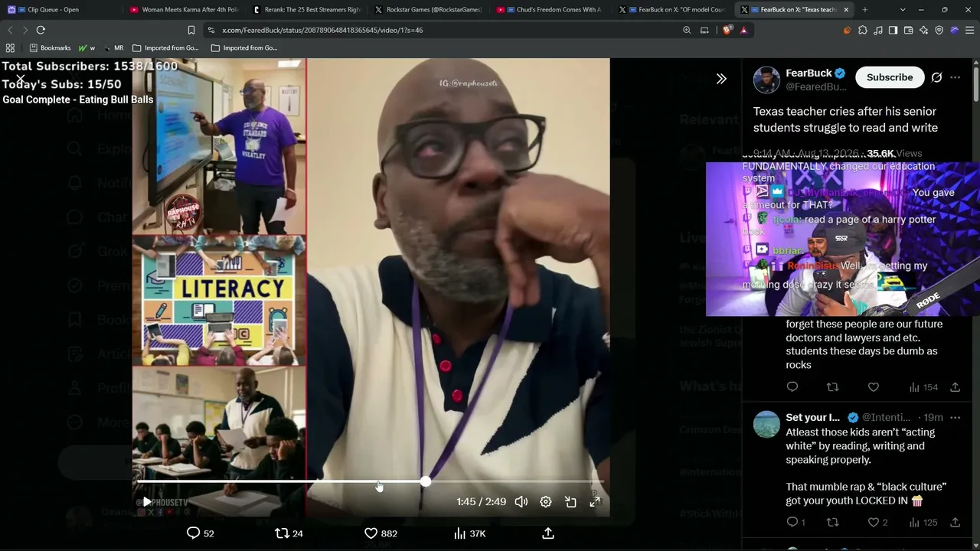This screenshot has height=551, width=980.
Task: View site information icon before the URL
Action: tap(211, 30)
